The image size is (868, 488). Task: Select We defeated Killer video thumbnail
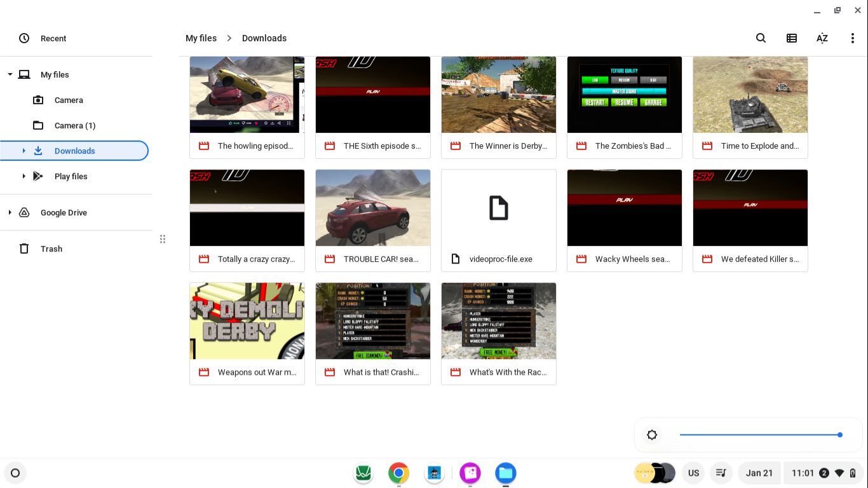tap(750, 208)
